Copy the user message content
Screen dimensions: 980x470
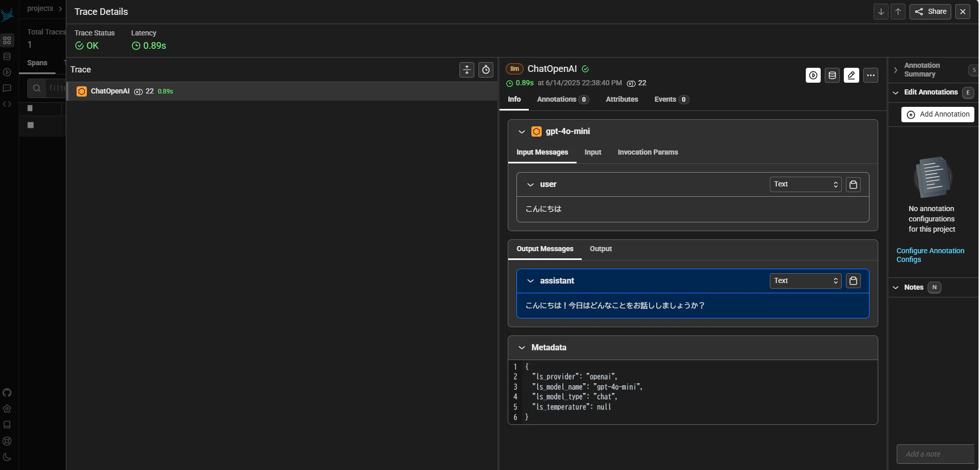click(x=854, y=184)
